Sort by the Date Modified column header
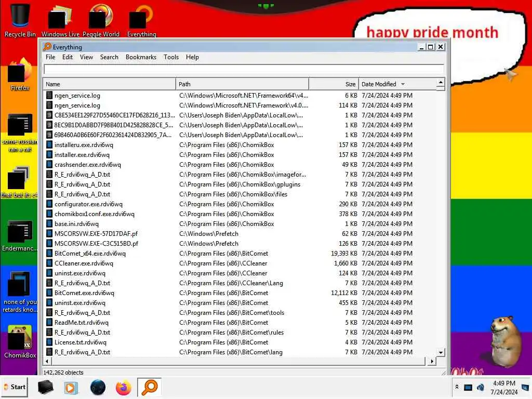This screenshot has width=532, height=399. [x=397, y=84]
